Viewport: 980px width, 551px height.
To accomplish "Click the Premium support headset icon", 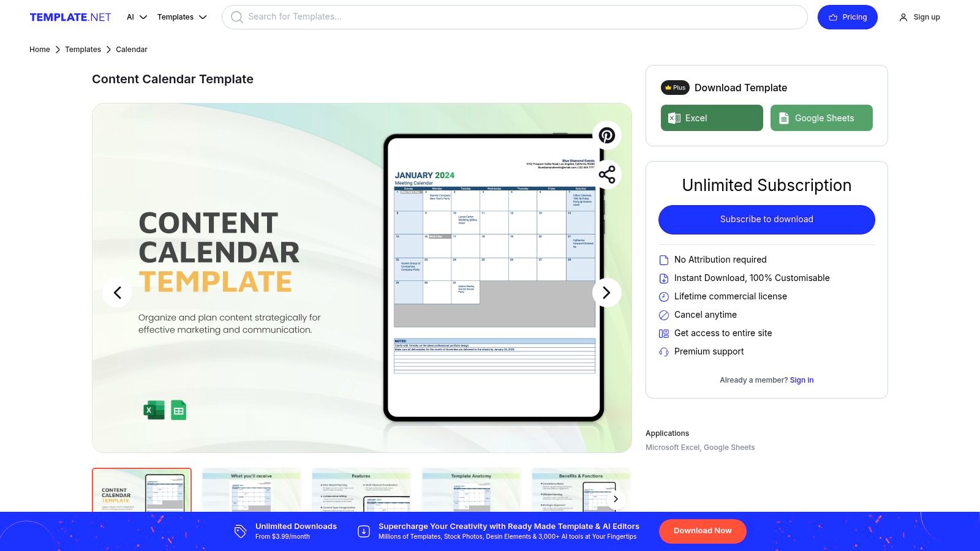I will tap(663, 351).
